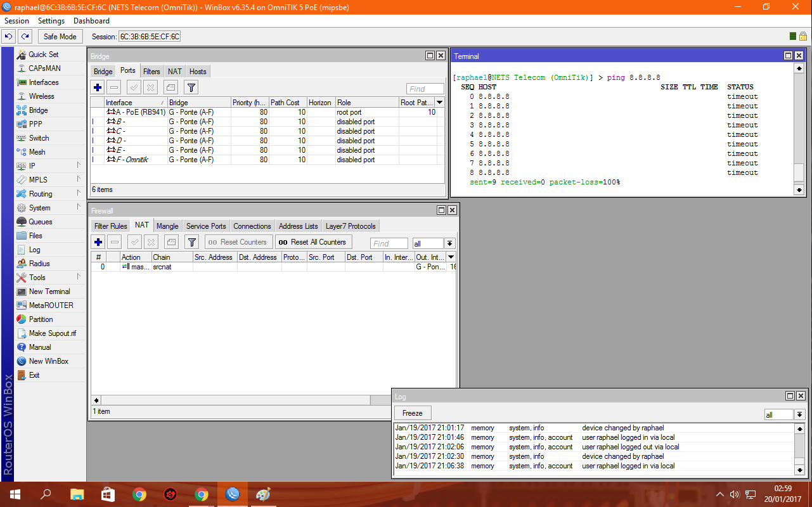812x507 pixels.
Task: Open the filter funnel in the Bridge window
Action: [x=191, y=87]
